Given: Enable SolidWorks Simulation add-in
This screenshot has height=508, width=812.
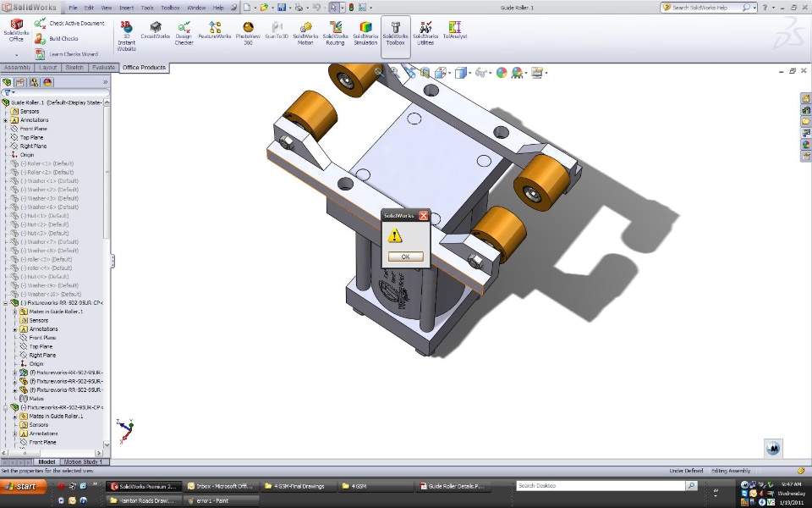Looking at the screenshot, I should click(365, 33).
